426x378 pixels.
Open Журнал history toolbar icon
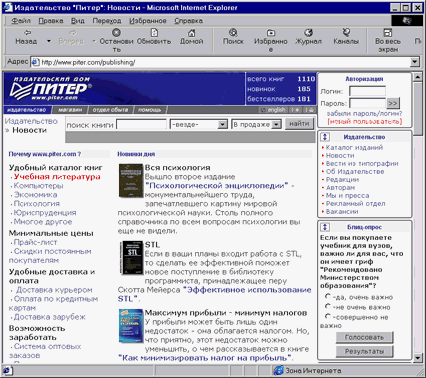pos(308,33)
